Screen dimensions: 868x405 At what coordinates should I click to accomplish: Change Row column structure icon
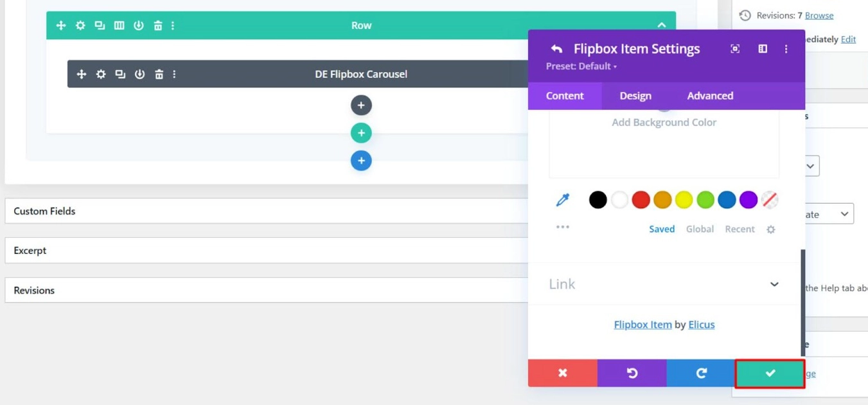click(x=119, y=26)
